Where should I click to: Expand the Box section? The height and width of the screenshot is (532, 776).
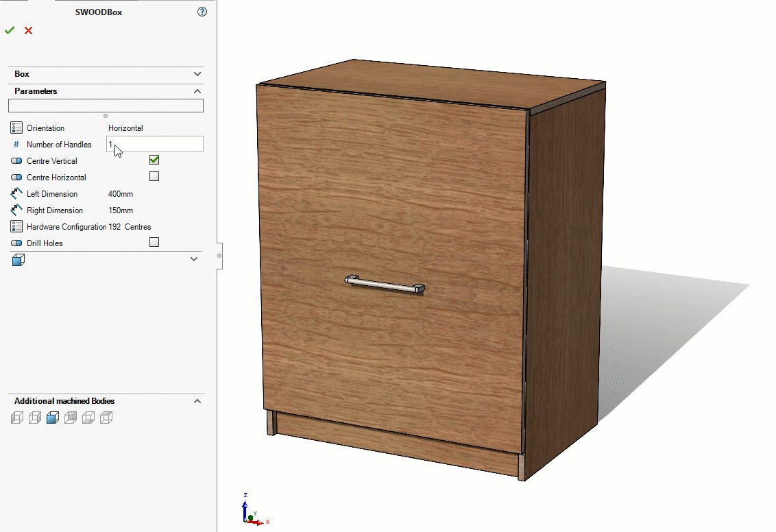(197, 74)
